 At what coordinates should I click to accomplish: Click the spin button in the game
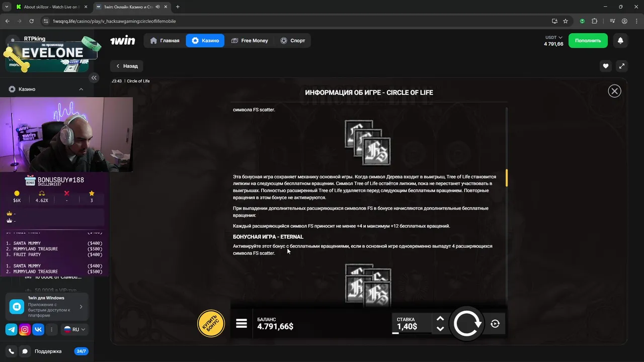coord(467,324)
